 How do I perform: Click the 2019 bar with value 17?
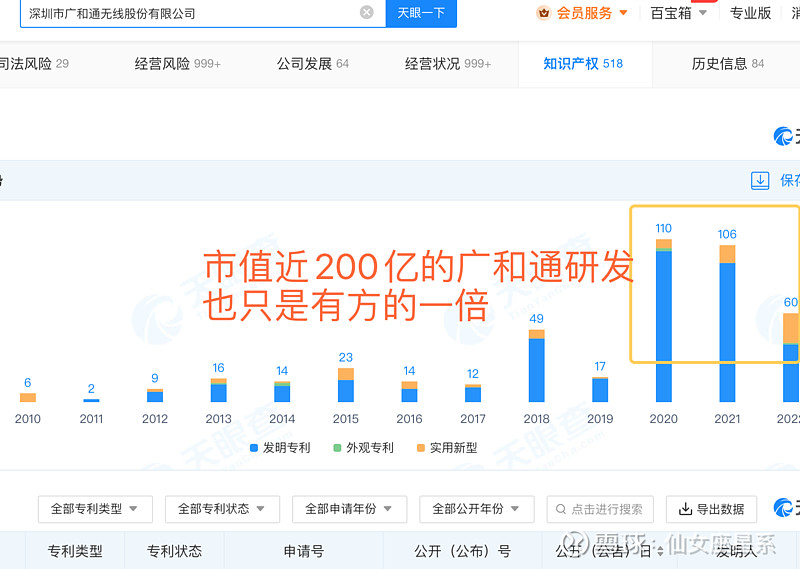[x=600, y=389]
